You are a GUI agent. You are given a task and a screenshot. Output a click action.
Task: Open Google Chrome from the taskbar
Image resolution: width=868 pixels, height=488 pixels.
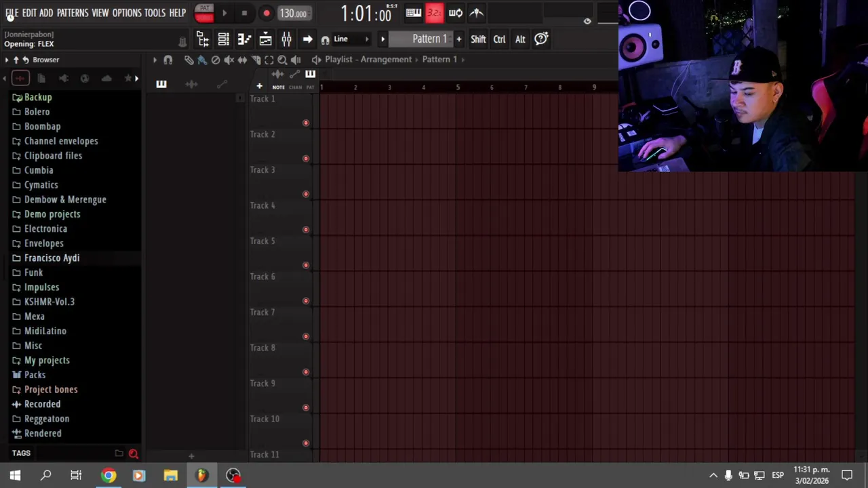pyautogui.click(x=108, y=476)
